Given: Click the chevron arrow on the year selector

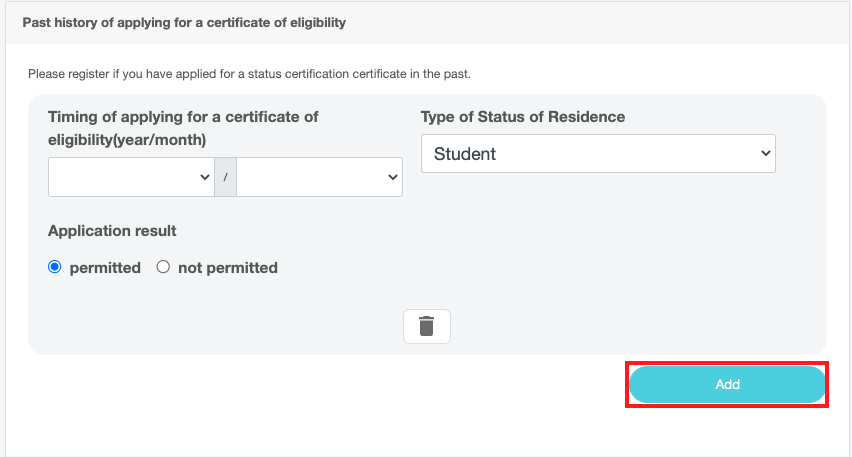Looking at the screenshot, I should point(205,177).
